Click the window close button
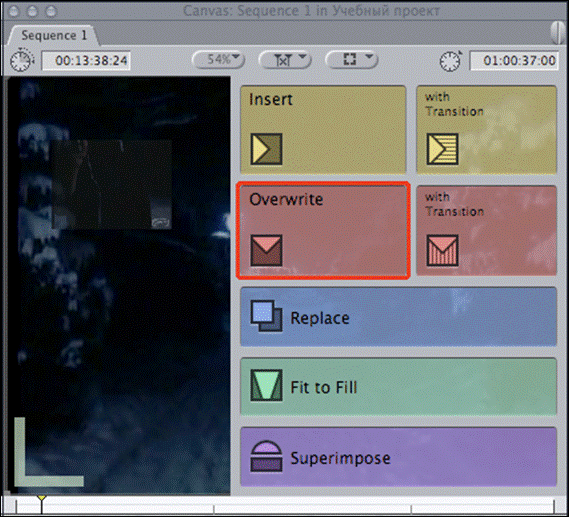 click(15, 11)
